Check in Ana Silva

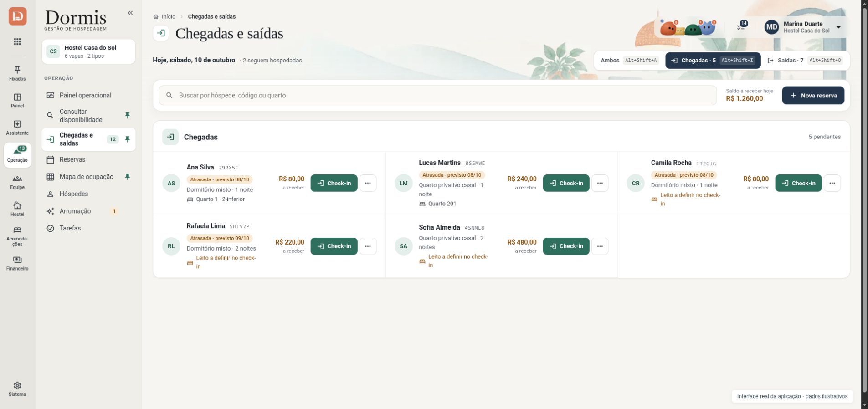pyautogui.click(x=334, y=183)
